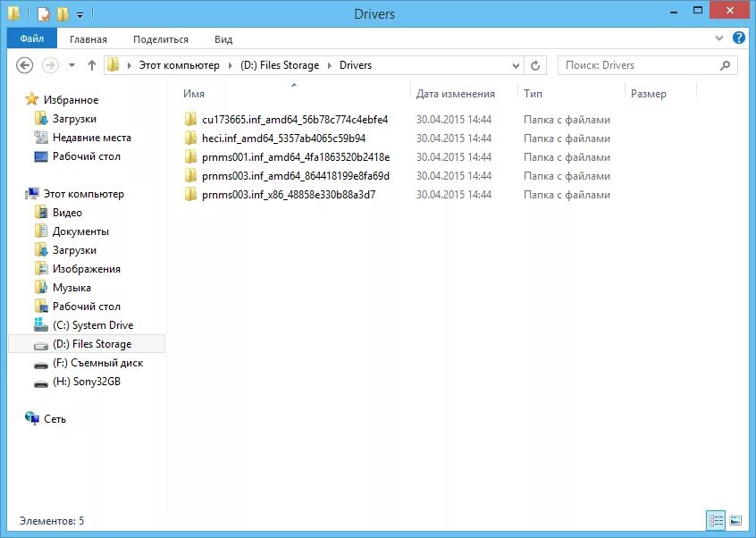Click folder icon of cu173665 row
756x538 pixels.
click(x=190, y=119)
